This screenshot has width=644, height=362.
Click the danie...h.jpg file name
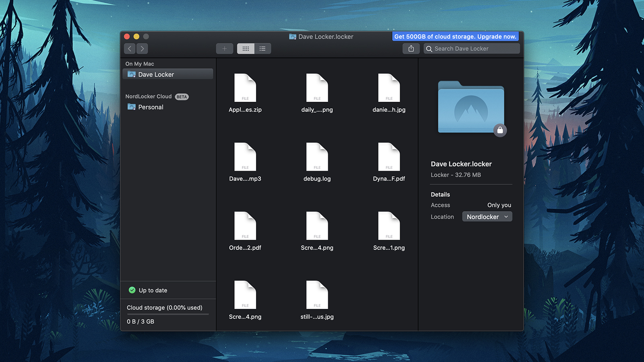point(389,109)
